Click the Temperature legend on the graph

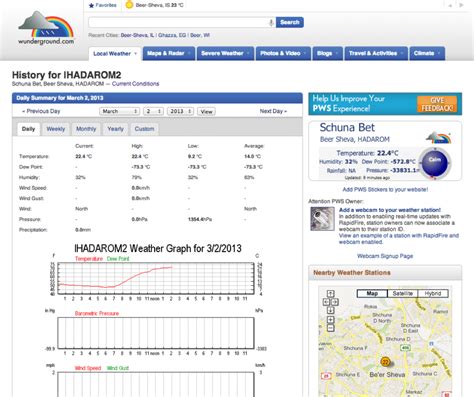[x=89, y=259]
